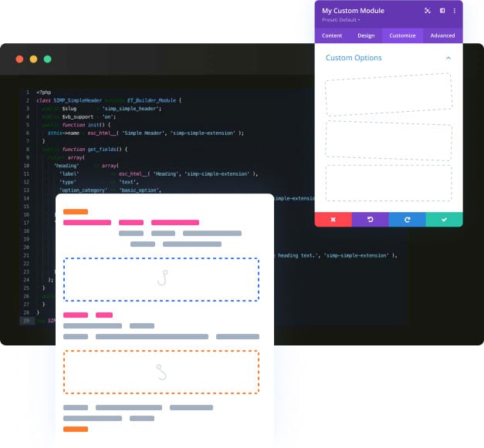Viewport: 484px width, 448px height.
Task: Click the hook icon in blue dashed box
Action: click(161, 278)
